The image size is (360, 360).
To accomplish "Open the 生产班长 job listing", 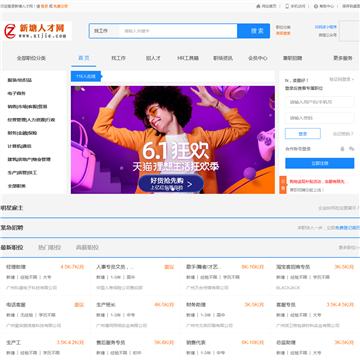I will [106, 305].
